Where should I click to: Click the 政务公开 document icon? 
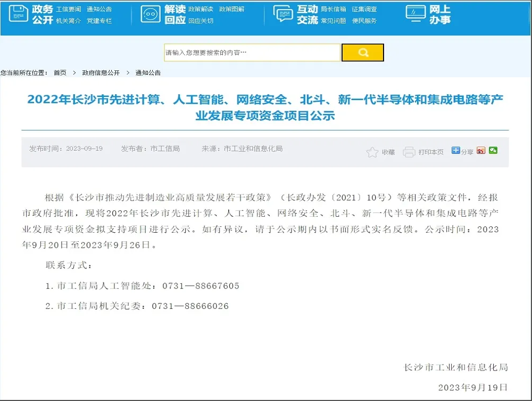point(19,14)
